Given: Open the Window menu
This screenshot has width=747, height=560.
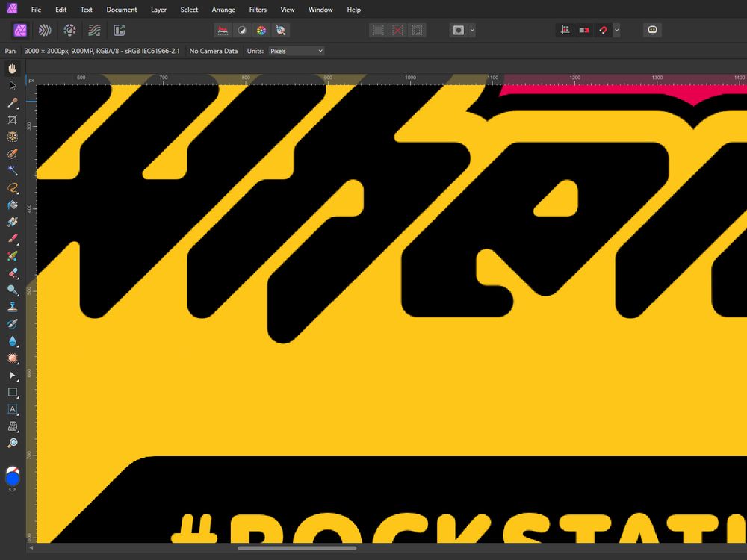Looking at the screenshot, I should pos(320,10).
